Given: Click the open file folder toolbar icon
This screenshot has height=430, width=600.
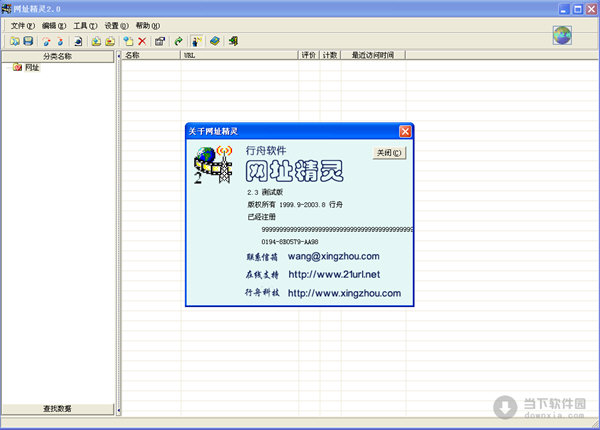Looking at the screenshot, I should point(15,41).
